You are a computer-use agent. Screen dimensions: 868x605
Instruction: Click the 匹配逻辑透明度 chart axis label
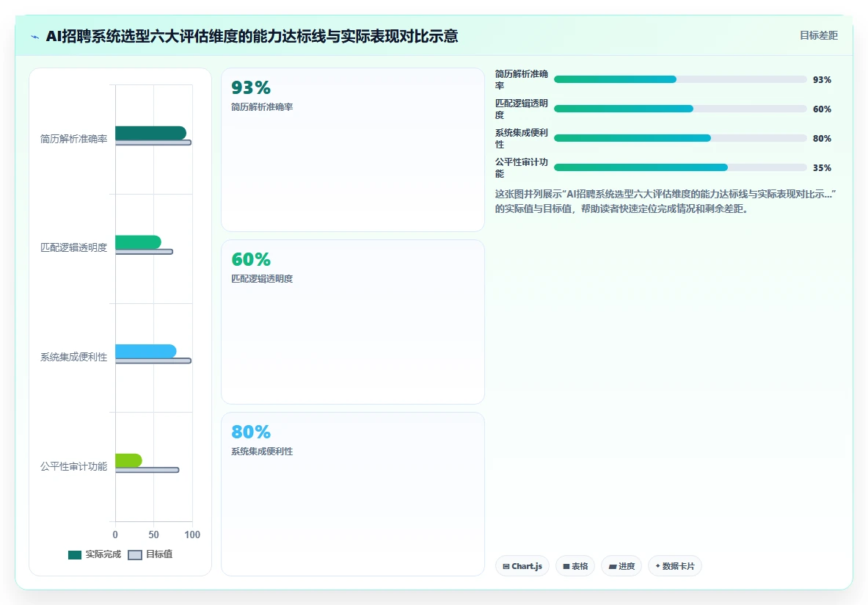(x=73, y=247)
